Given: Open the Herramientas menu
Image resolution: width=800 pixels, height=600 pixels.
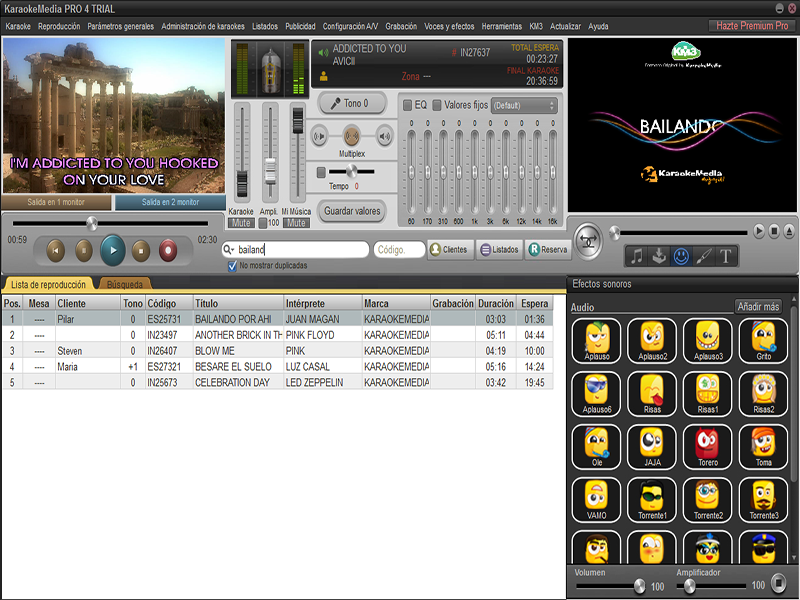Looking at the screenshot, I should tap(502, 27).
